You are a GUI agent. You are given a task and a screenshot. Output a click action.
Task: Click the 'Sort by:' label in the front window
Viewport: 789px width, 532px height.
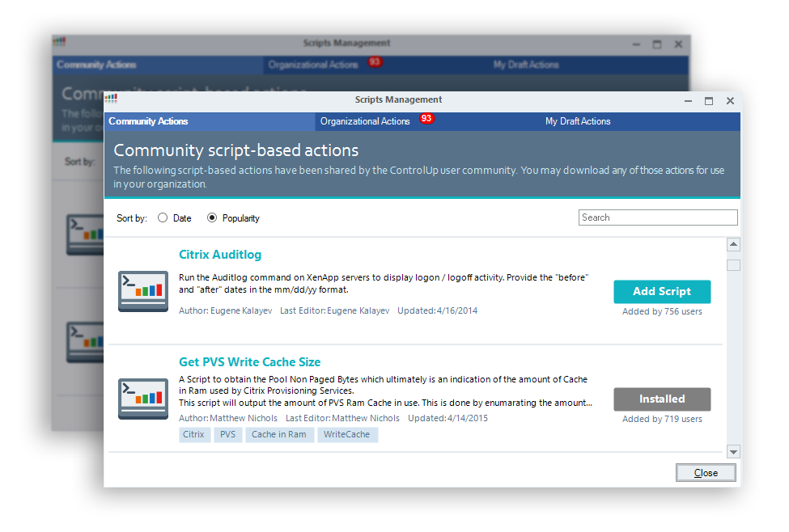click(132, 218)
